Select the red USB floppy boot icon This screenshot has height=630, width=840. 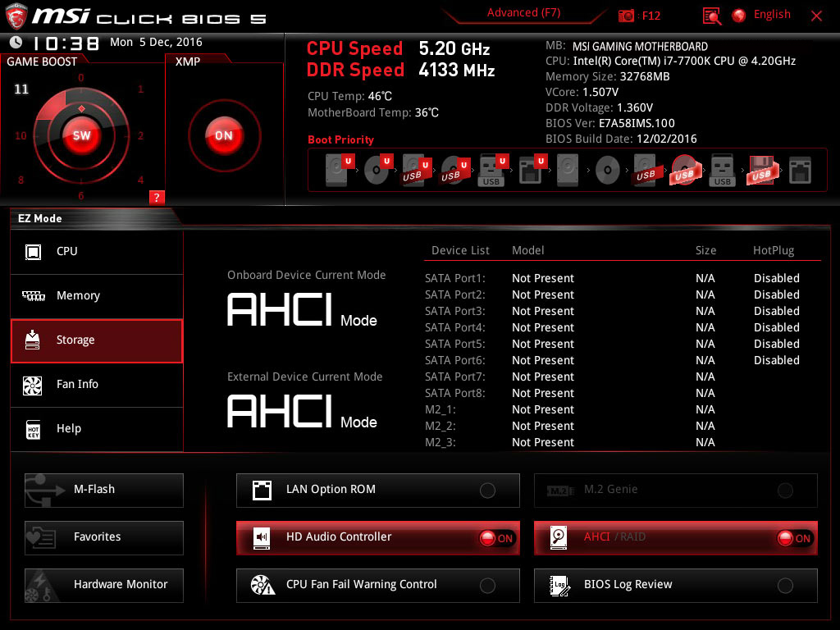pyautogui.click(x=761, y=171)
